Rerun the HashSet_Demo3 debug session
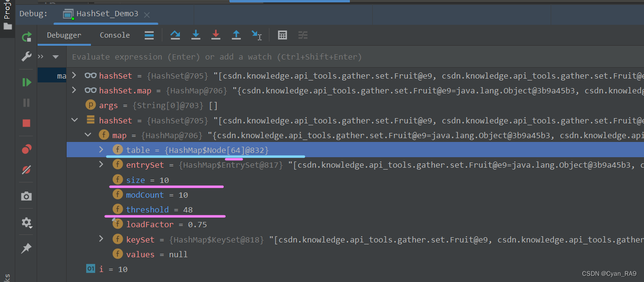 tap(27, 37)
